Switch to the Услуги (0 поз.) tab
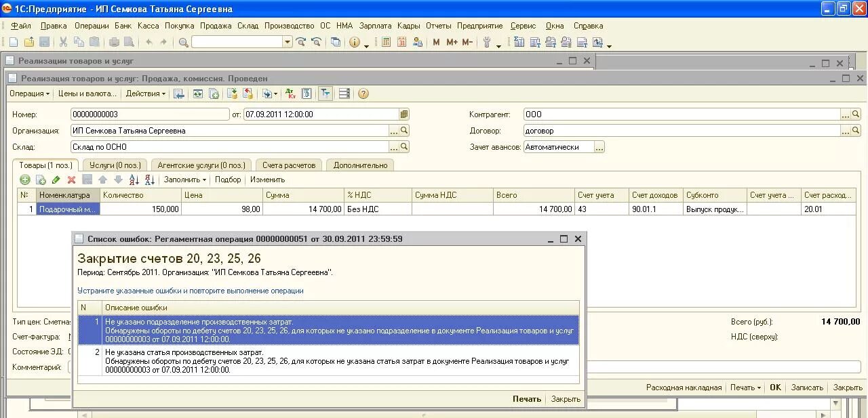The width and height of the screenshot is (868, 418). [115, 165]
